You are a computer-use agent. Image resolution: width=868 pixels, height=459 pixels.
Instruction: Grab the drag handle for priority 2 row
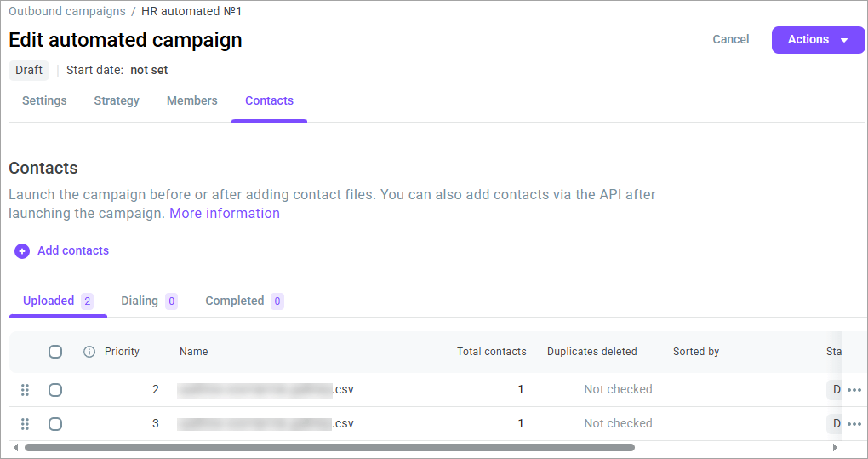pyautogui.click(x=25, y=390)
